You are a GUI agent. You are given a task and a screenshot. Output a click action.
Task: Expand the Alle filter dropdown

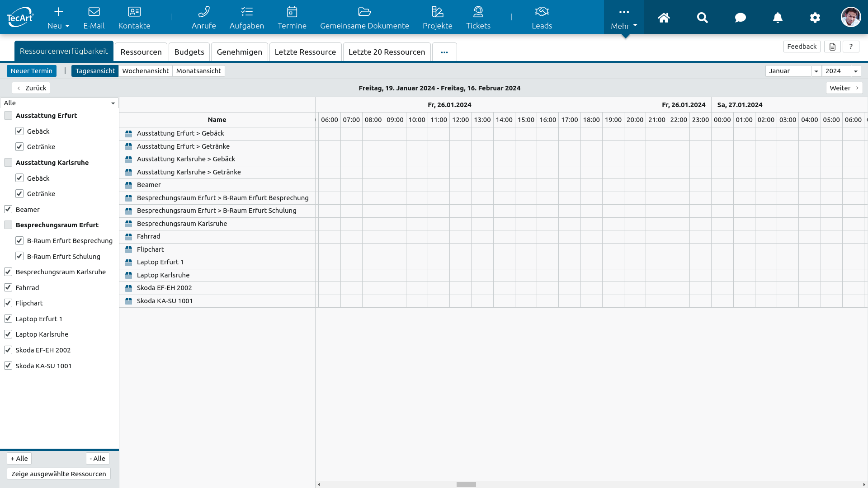pos(113,103)
